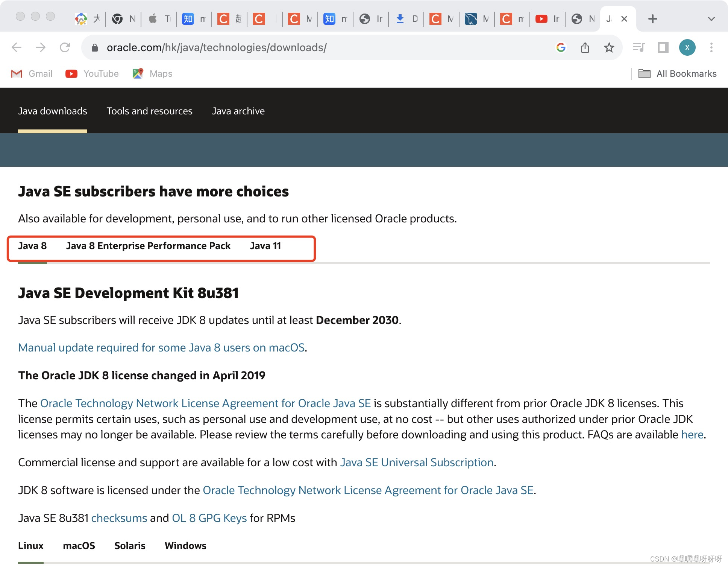Open Chrome three-dot menu

711,47
